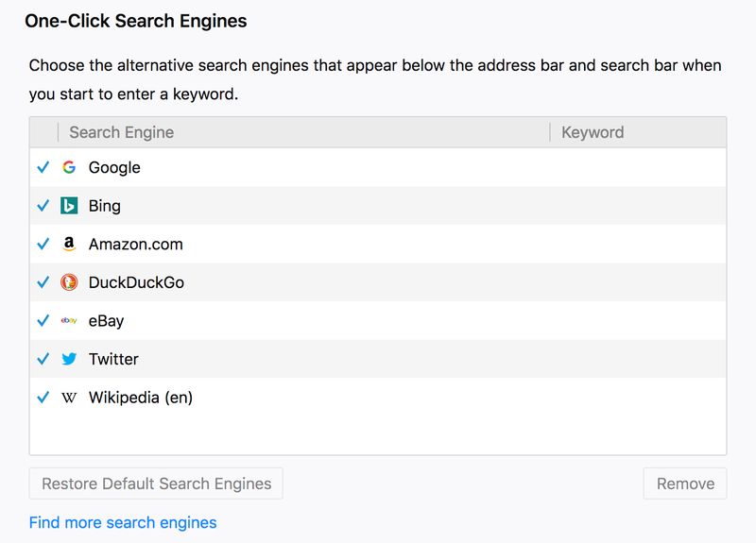The height and width of the screenshot is (543, 756).
Task: Select the DuckDuckGo row name
Action: 136,282
